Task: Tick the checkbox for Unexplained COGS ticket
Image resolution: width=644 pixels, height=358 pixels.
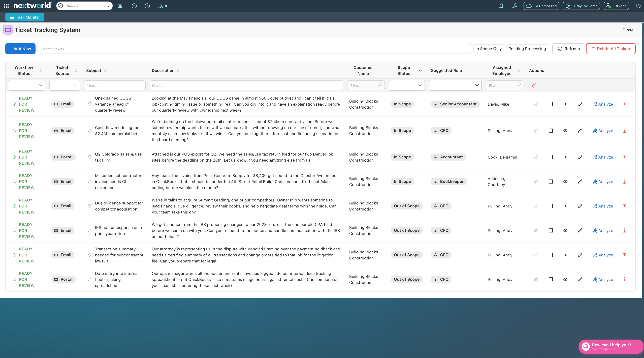Action: tap(551, 104)
